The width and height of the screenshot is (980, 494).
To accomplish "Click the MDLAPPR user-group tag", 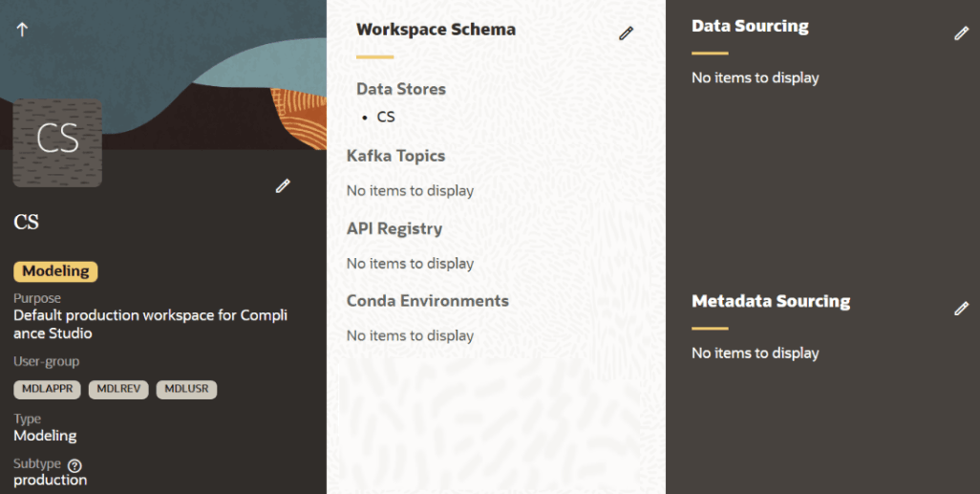I will (48, 390).
